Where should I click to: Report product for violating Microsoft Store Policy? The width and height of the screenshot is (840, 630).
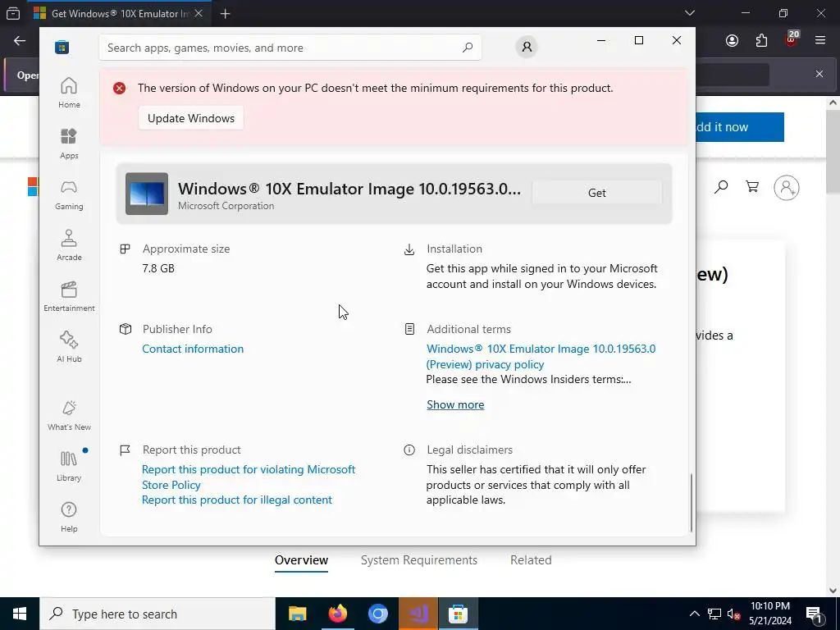coord(249,477)
